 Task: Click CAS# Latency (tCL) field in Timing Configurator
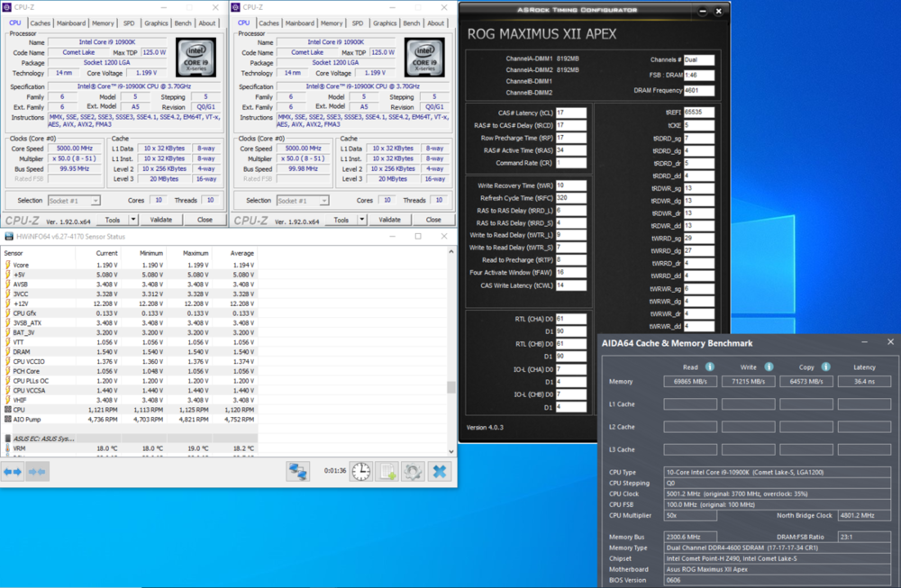click(571, 113)
